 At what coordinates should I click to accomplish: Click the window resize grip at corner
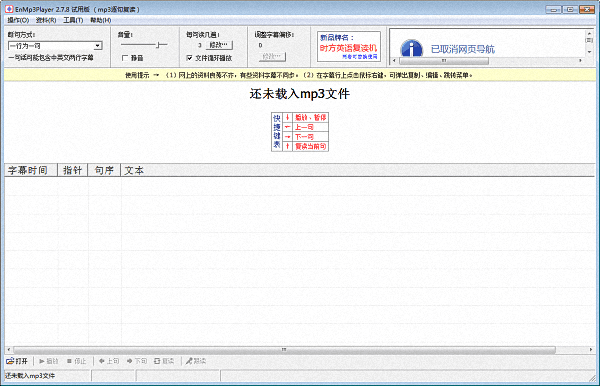tap(592, 379)
